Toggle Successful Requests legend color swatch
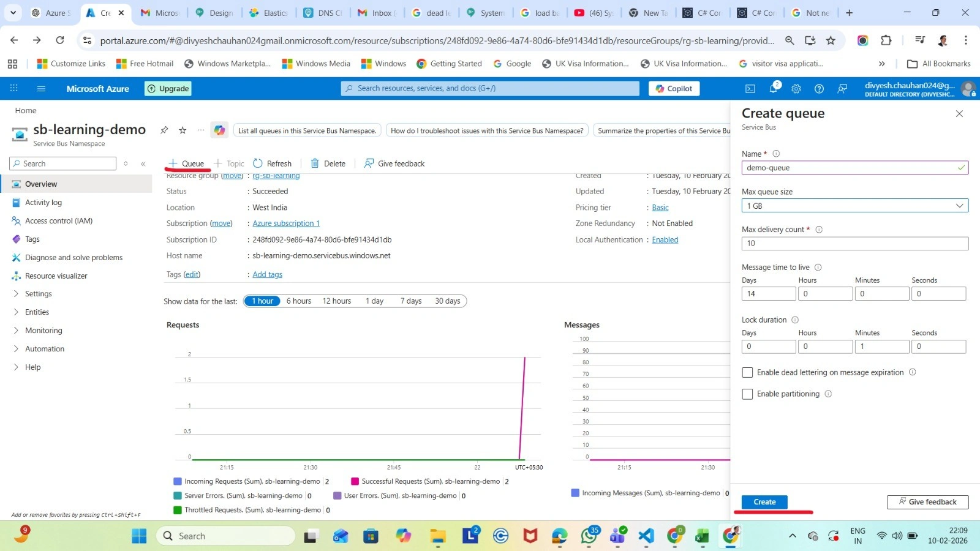This screenshot has width=980, height=551. pos(355,482)
